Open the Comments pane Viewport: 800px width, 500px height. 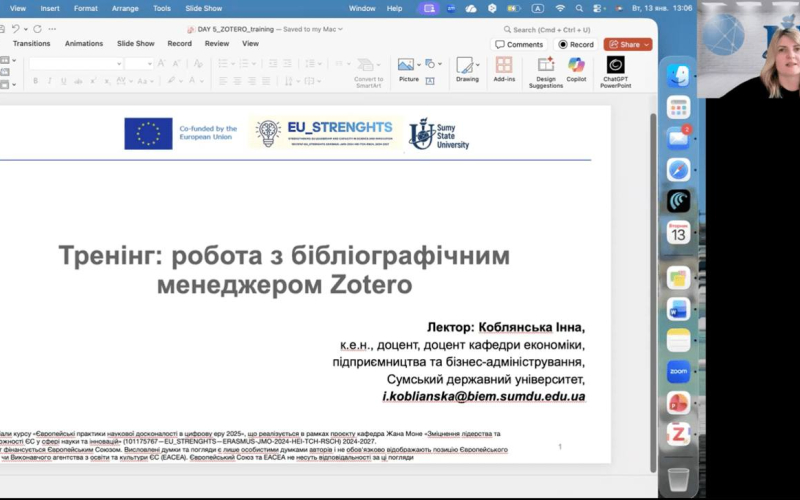point(519,44)
